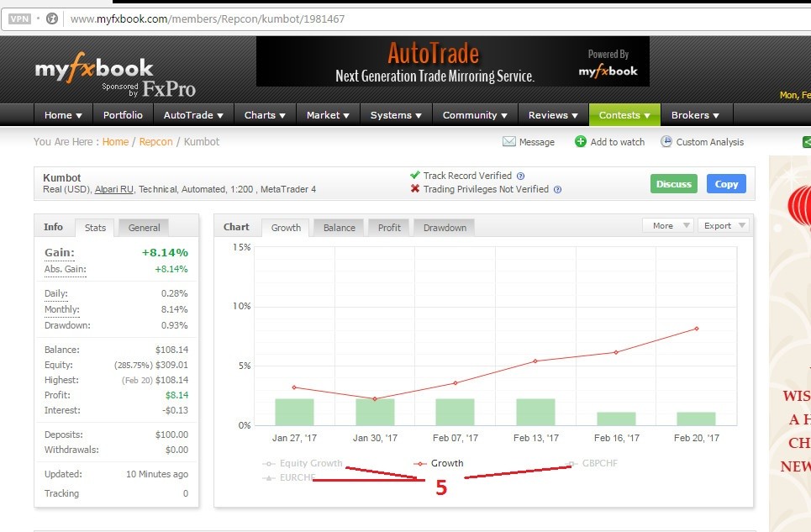This screenshot has height=532, width=811.
Task: Click the Monthly label in Info panel
Action: [61, 309]
